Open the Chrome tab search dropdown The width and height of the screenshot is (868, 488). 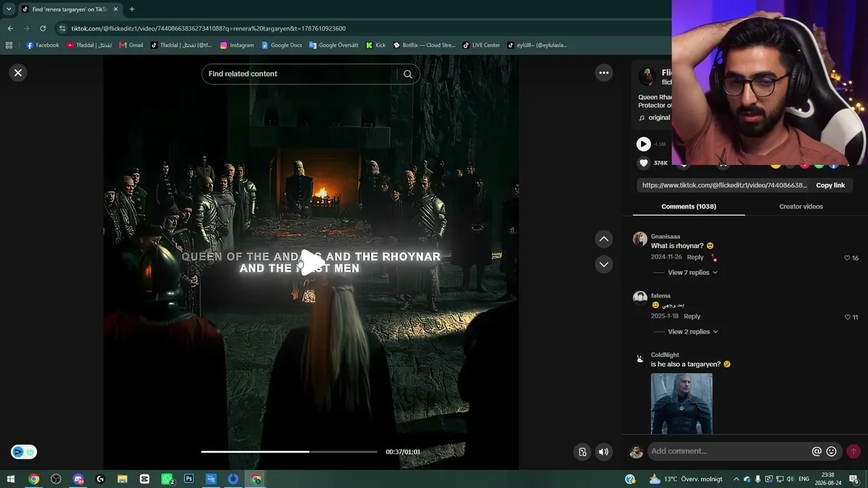[x=9, y=9]
